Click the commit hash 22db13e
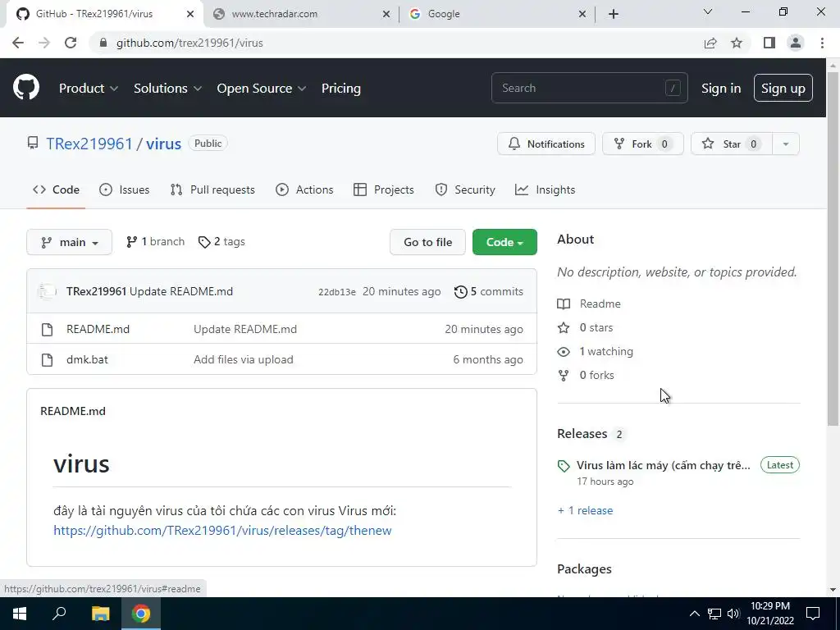Image resolution: width=840 pixels, height=630 pixels. tap(337, 293)
